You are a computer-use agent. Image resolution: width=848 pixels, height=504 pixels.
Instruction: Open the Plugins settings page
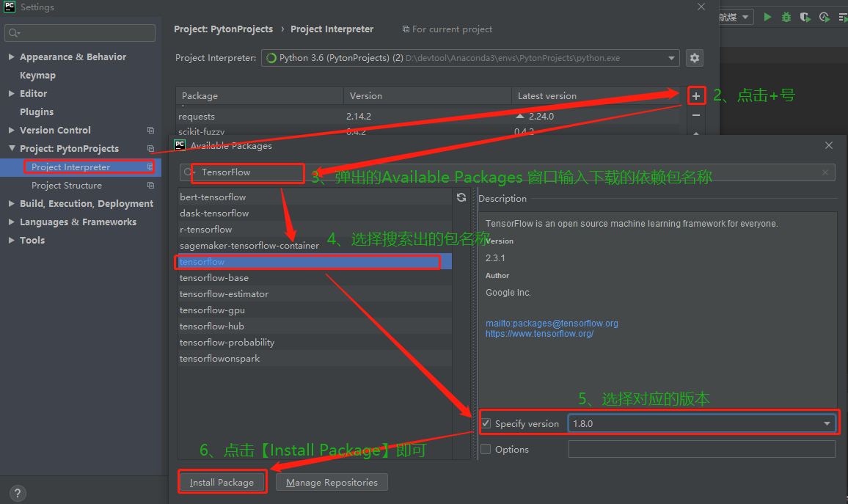tap(37, 112)
